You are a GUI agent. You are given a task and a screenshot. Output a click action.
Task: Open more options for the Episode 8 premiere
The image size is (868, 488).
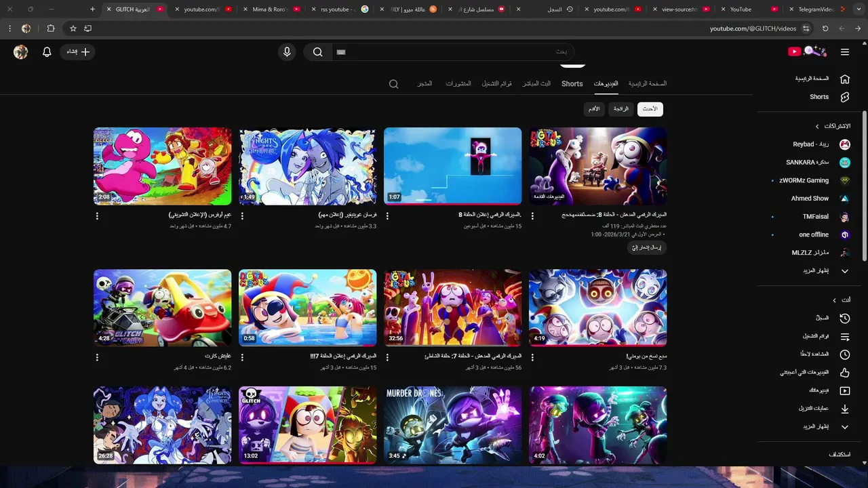(x=532, y=216)
